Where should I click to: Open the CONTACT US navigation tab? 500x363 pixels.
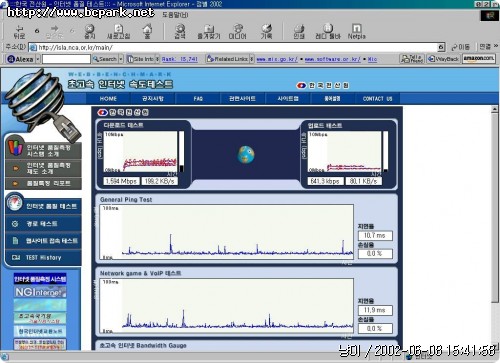pyautogui.click(x=377, y=99)
